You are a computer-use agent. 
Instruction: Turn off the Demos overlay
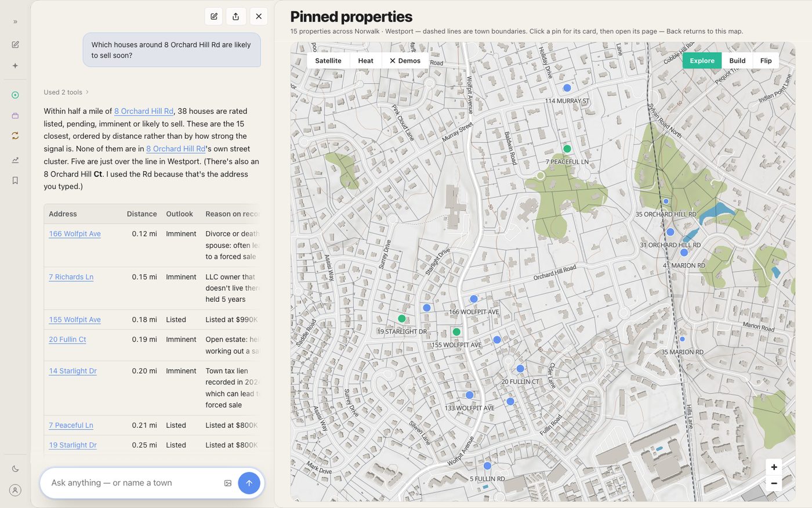[405, 61]
